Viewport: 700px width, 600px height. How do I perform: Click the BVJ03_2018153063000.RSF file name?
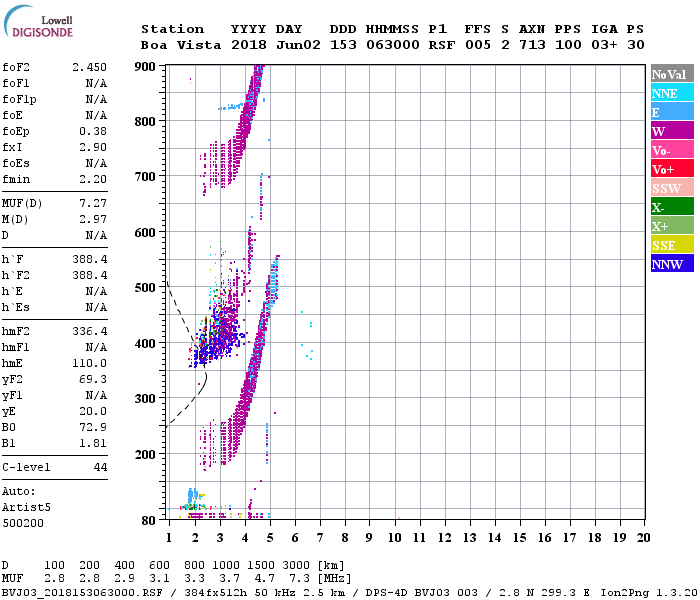82,592
